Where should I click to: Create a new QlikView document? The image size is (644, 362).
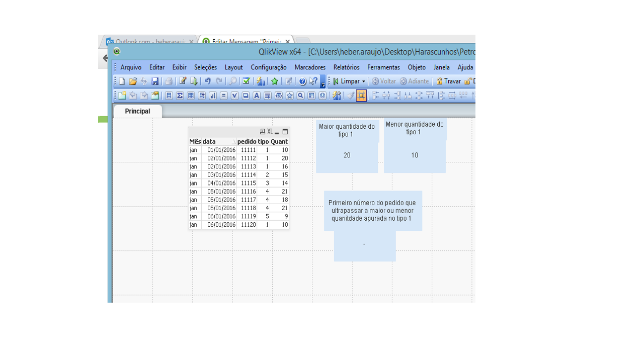tap(122, 81)
